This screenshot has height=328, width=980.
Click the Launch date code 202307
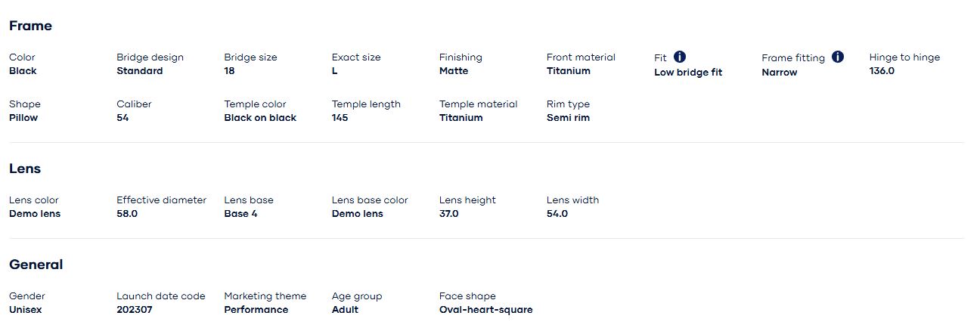tap(134, 310)
